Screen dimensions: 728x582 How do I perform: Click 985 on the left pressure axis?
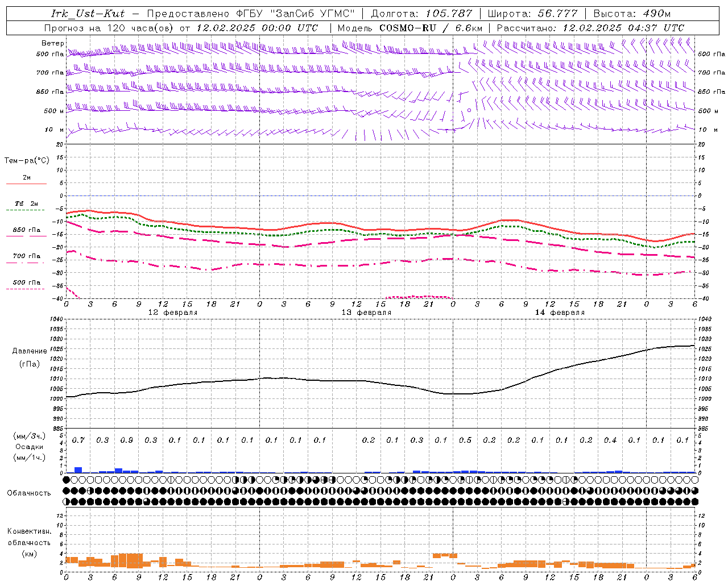click(57, 429)
